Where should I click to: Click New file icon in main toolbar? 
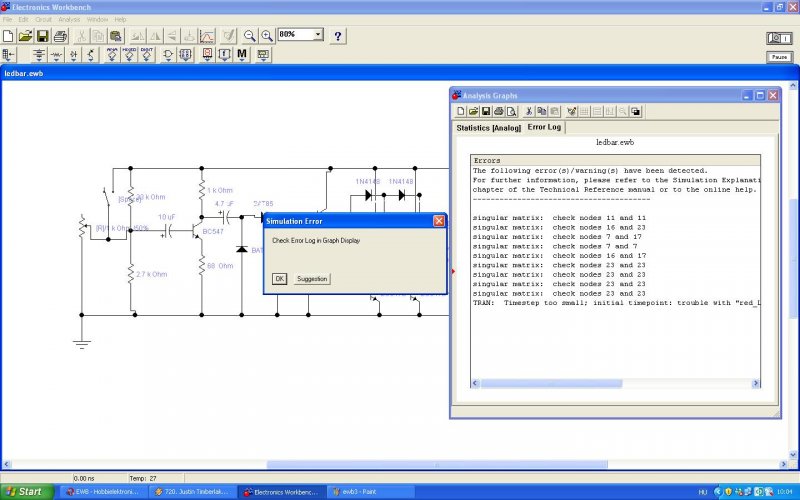pos(8,36)
